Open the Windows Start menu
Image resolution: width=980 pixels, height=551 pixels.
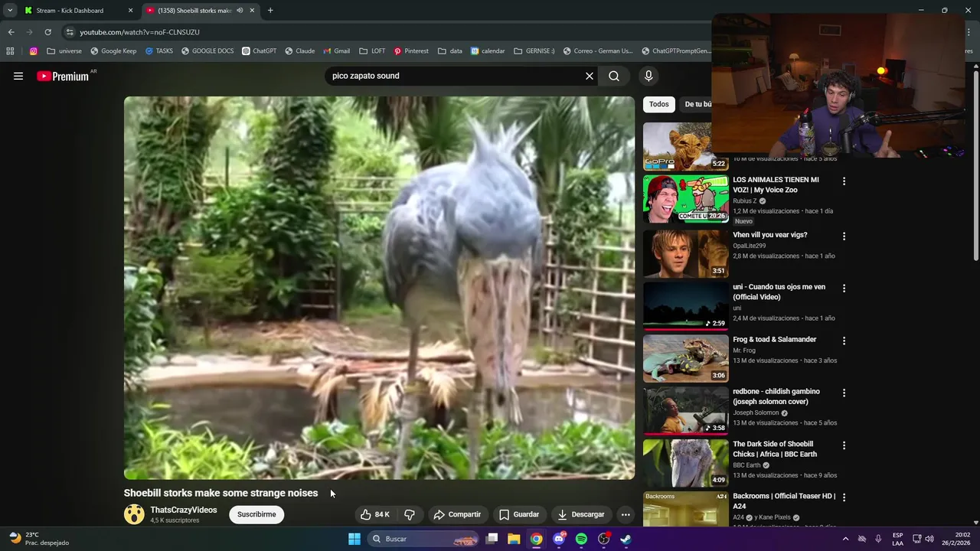tap(354, 539)
